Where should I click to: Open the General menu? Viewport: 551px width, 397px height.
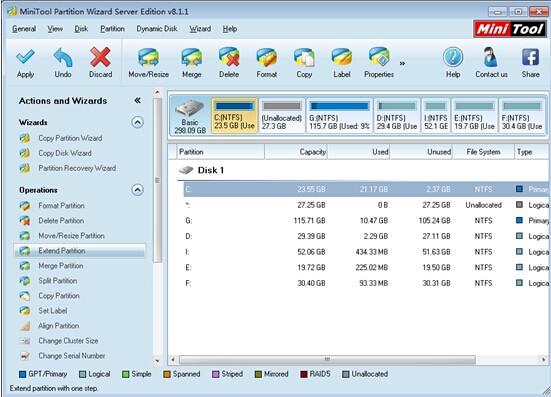tap(24, 29)
